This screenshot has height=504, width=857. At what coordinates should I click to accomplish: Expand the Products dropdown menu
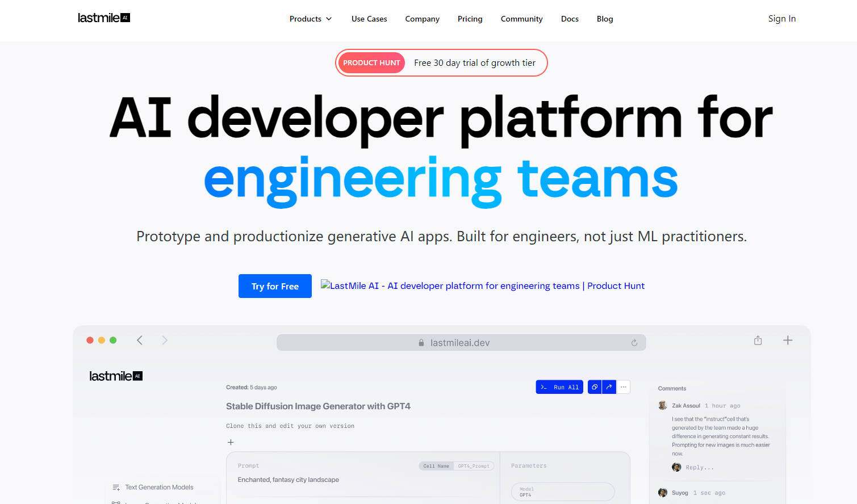click(x=310, y=19)
